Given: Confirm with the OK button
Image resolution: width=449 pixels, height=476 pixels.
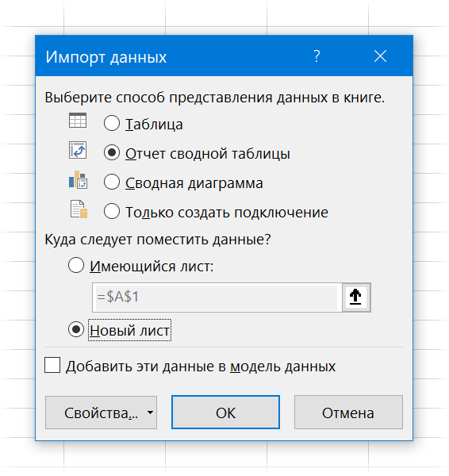Looking at the screenshot, I should coord(225,413).
